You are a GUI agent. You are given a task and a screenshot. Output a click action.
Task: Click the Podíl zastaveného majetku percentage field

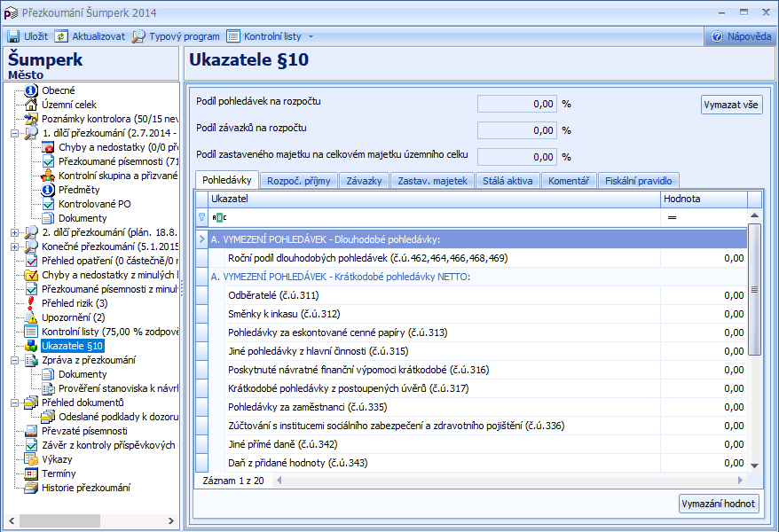516,157
